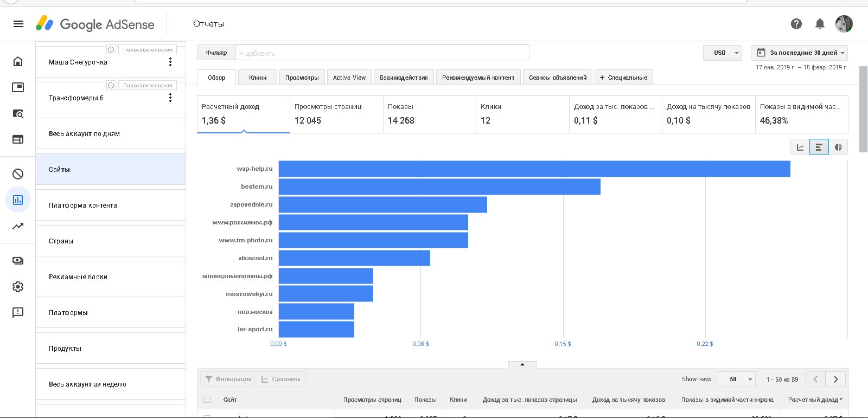Click the Фильтр button
Screen dimensions: 868x418
click(x=216, y=53)
